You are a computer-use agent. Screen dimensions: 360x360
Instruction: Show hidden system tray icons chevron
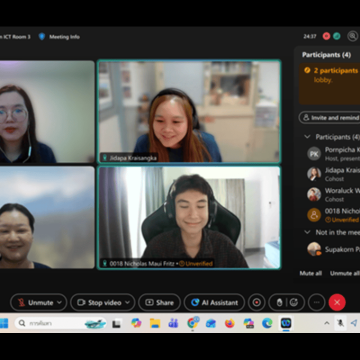[327, 323]
